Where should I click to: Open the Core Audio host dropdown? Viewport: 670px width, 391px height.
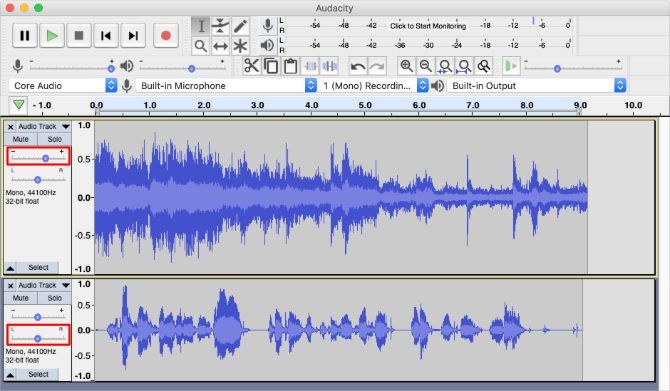point(63,85)
